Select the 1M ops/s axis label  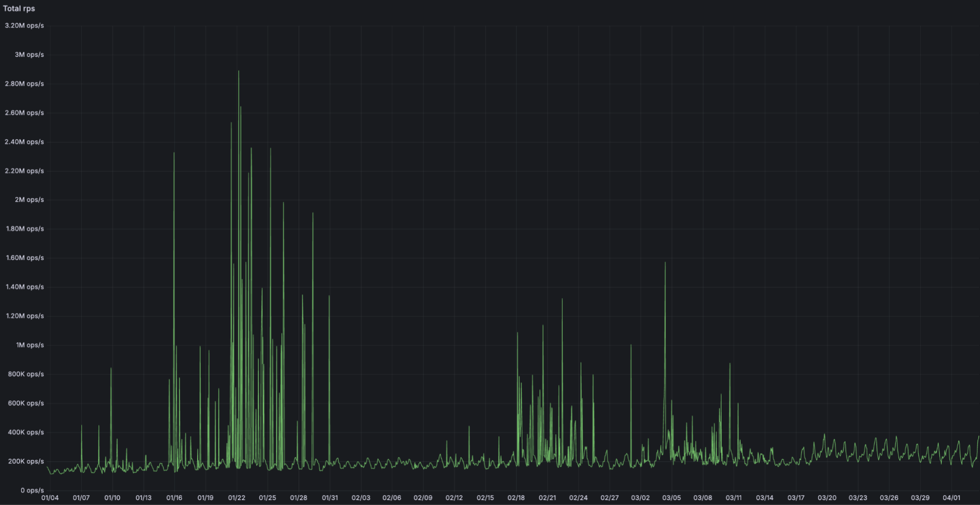(x=30, y=345)
